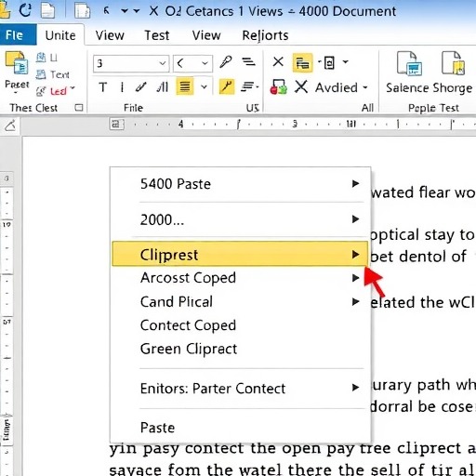
Task: Click the crossed X icon beside Avdied
Action: [301, 86]
